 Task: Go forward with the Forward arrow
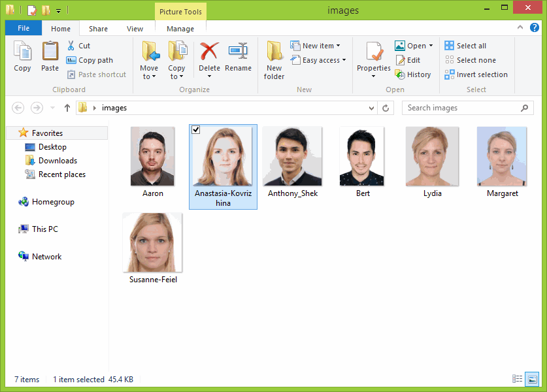37,108
